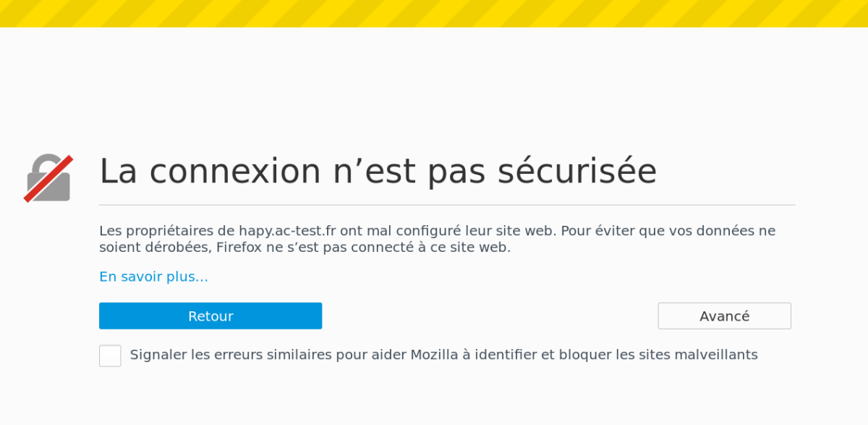The height and width of the screenshot is (425, 868).
Task: Click the crossed-out padlock icon
Action: pyautogui.click(x=48, y=177)
